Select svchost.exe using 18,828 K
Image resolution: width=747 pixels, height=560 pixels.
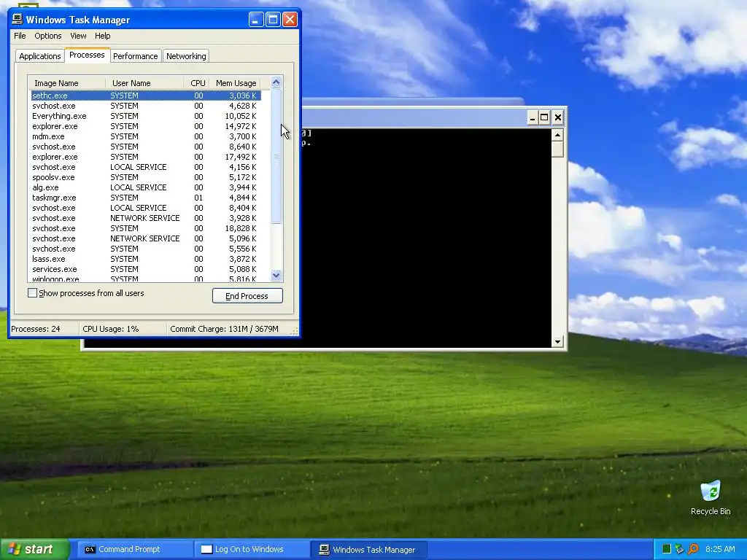tap(146, 228)
